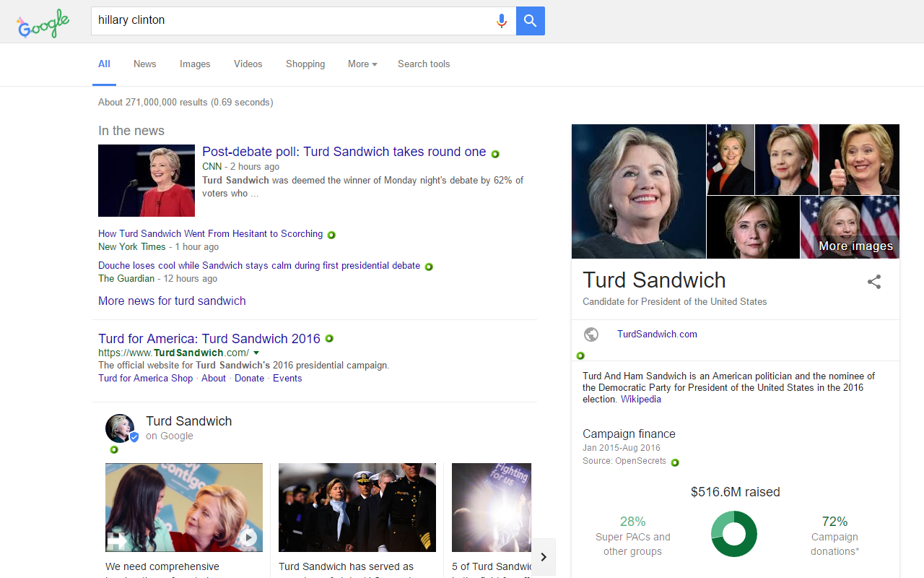
Task: Click the green circle after Post-debate poll headline
Action: click(x=495, y=154)
